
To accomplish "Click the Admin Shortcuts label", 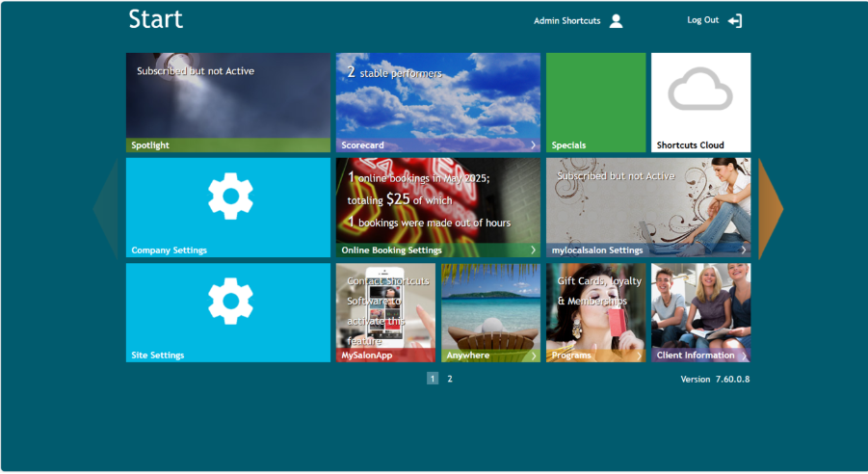I will tap(567, 21).
